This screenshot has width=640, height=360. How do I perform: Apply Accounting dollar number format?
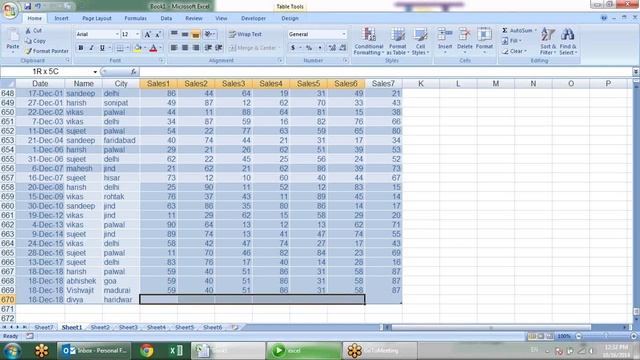click(293, 48)
